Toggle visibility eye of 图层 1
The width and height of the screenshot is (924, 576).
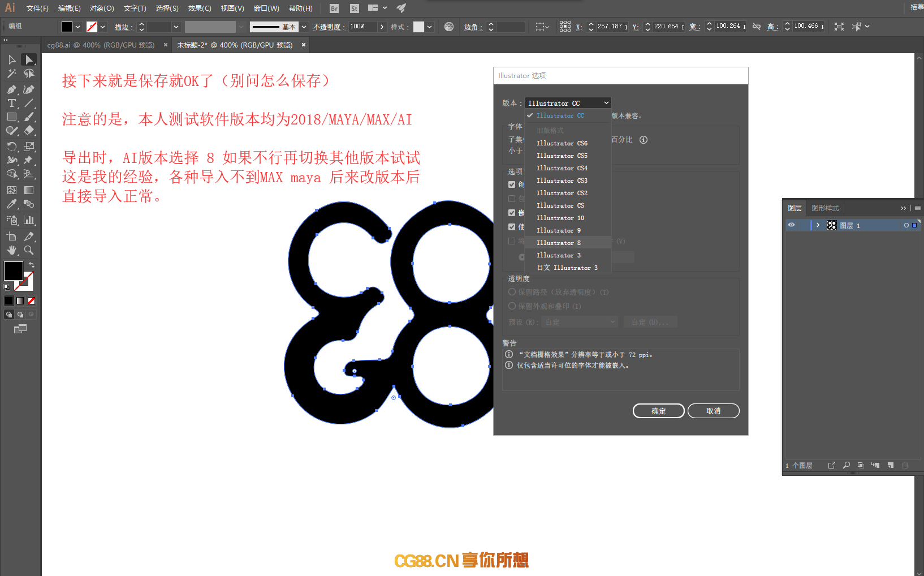[x=792, y=225]
